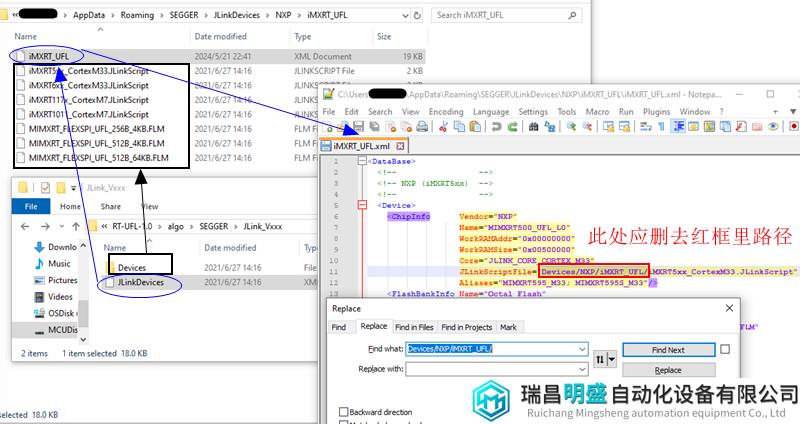Tick the checkbox beside Find Next button

point(725,349)
